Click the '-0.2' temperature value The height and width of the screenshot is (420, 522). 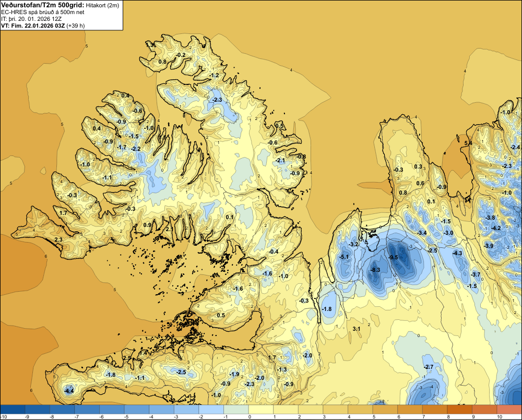coord(181,55)
